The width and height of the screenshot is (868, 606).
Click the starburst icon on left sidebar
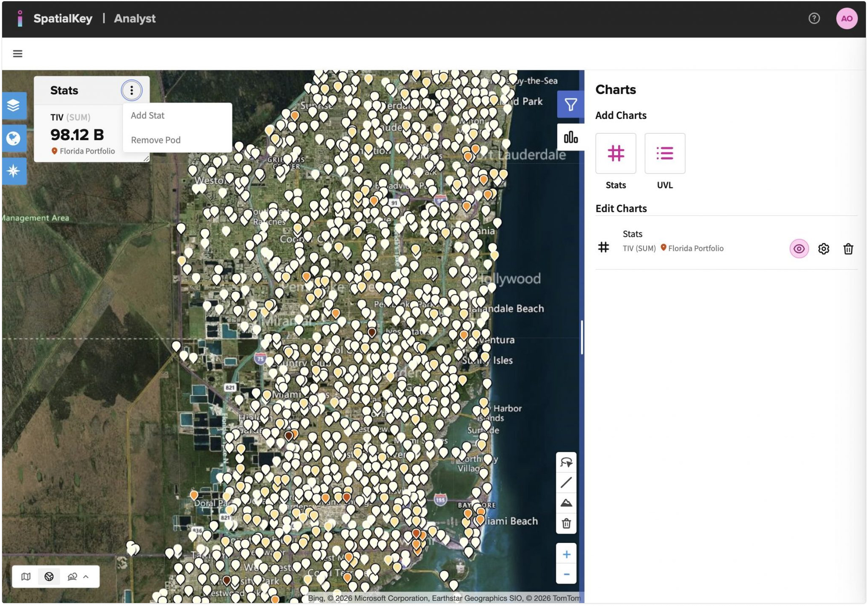(14, 171)
